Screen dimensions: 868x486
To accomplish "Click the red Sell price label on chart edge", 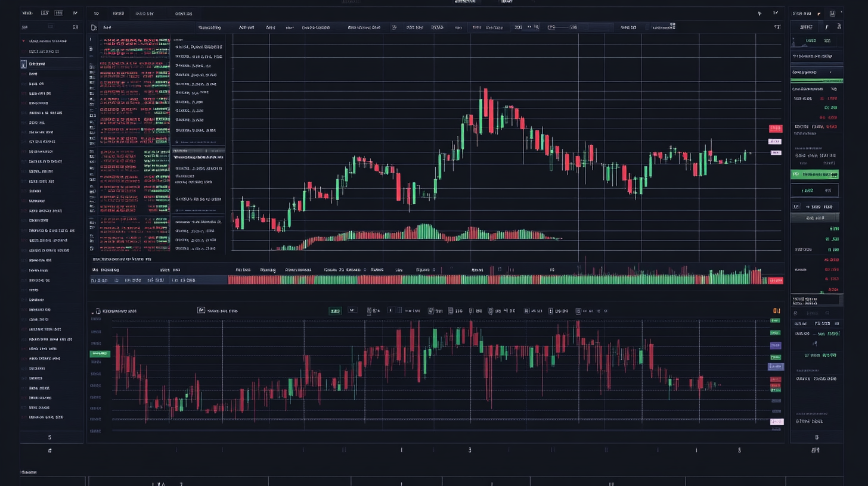I will click(776, 127).
